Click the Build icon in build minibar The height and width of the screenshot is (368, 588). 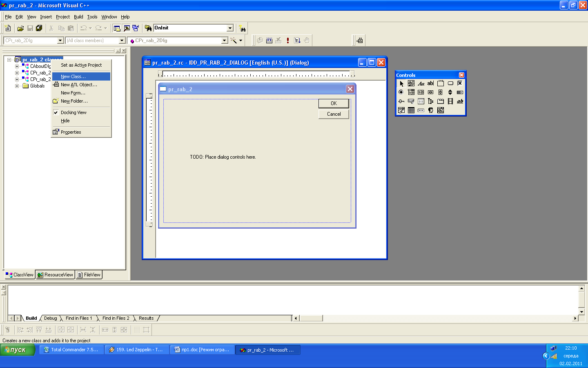269,40
